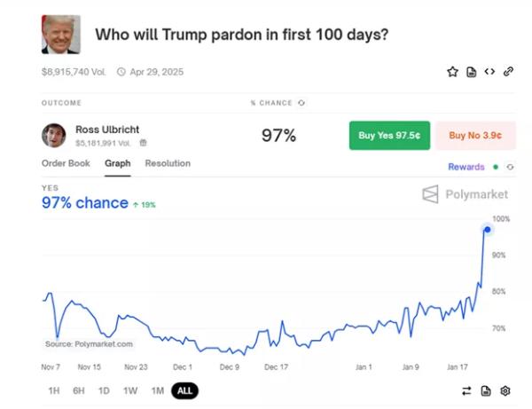Open the Resolution tab
This screenshot has height=409, width=532.
[168, 163]
